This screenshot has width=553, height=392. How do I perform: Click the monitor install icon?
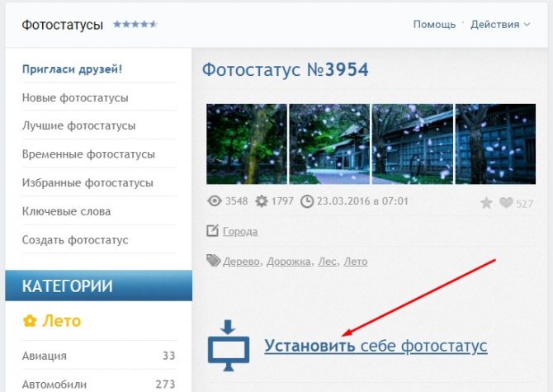226,344
